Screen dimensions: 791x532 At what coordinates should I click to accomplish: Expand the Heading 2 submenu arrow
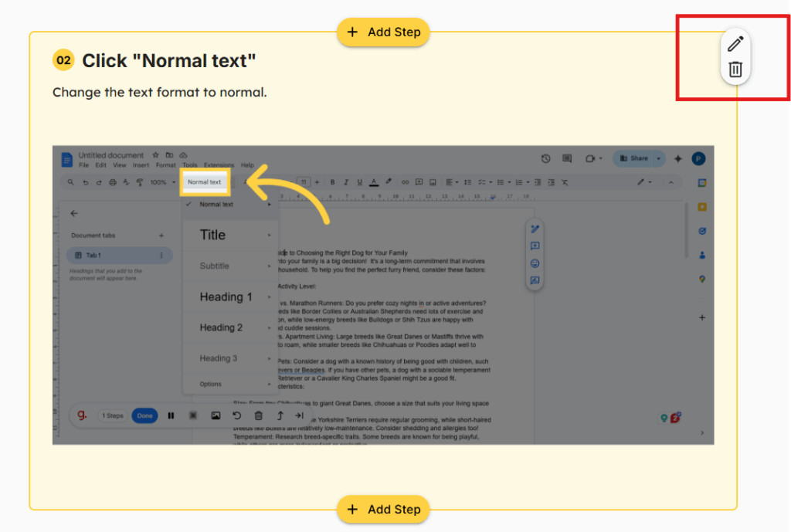pos(270,328)
